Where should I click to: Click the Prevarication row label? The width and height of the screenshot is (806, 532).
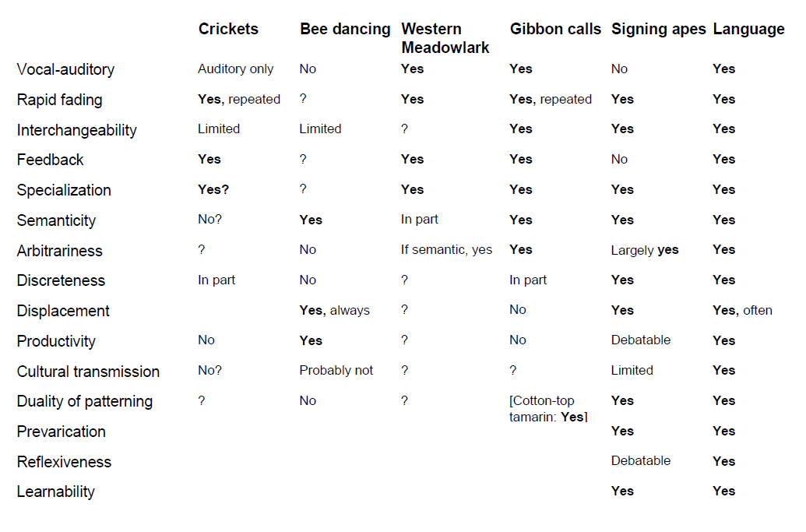point(61,432)
